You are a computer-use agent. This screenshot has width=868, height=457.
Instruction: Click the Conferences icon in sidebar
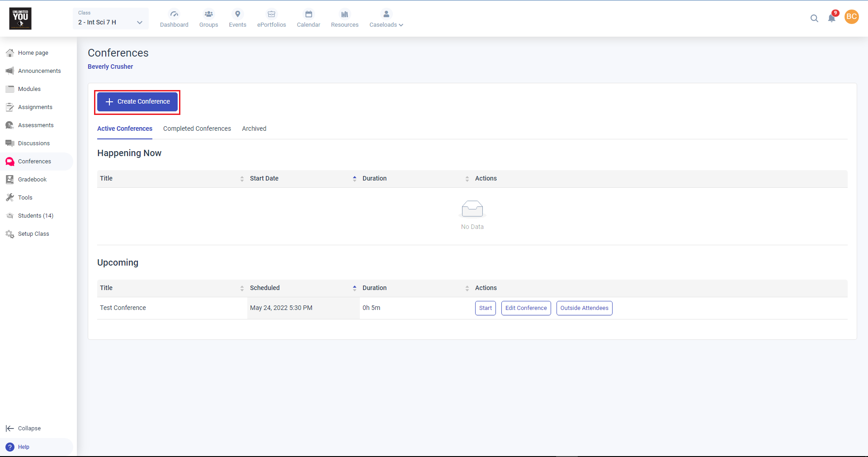tap(10, 162)
